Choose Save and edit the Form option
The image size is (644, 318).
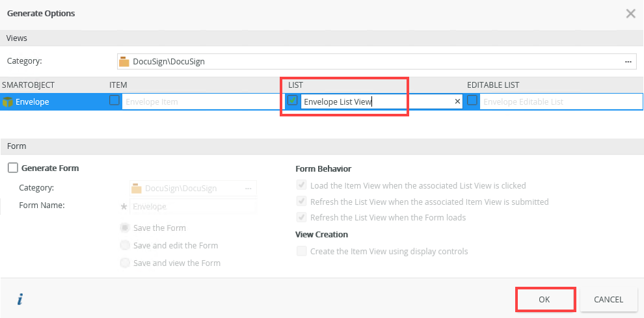click(125, 245)
